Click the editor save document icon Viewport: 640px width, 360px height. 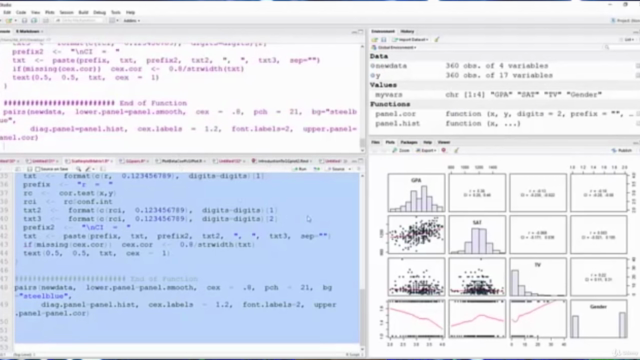point(29,169)
